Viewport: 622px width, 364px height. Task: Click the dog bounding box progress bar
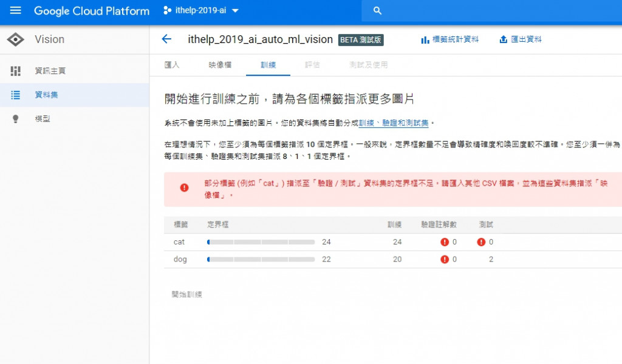(261, 260)
